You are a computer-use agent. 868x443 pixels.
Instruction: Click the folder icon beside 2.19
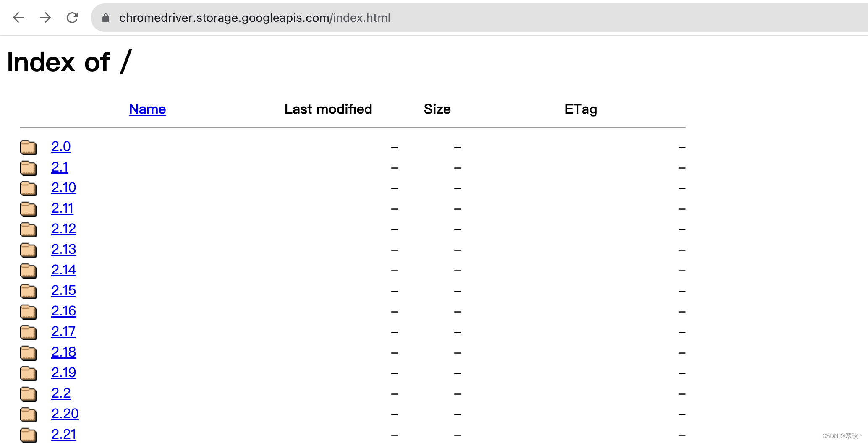29,373
